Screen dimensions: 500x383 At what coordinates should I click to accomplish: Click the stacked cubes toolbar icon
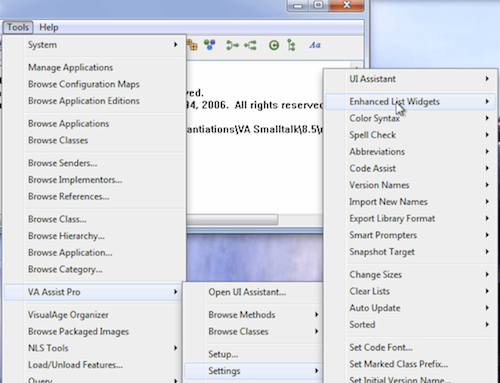click(x=192, y=45)
